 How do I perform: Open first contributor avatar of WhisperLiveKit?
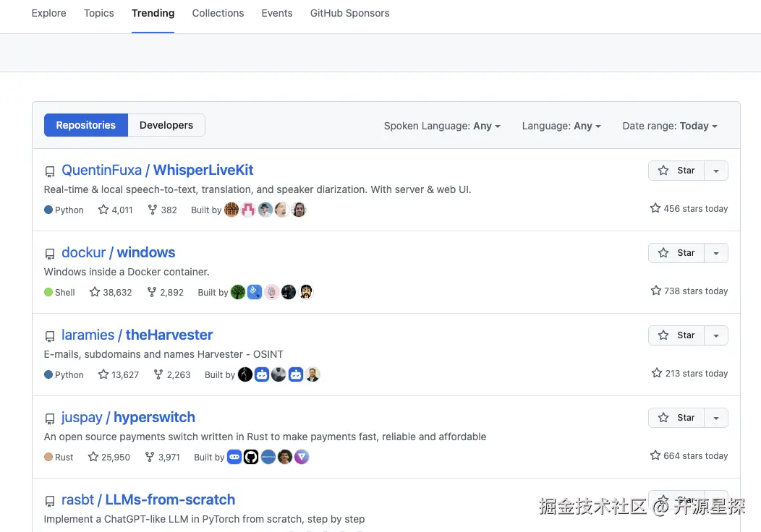click(x=231, y=210)
